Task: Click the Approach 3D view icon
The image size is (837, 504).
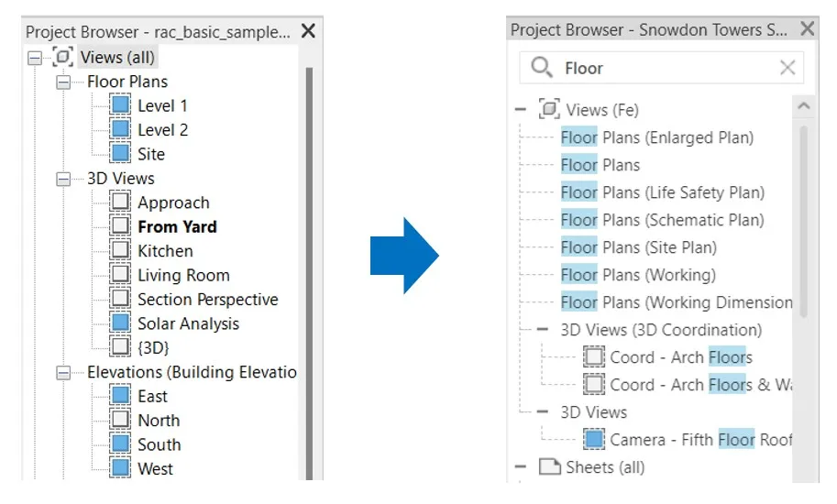Action: coord(121,203)
